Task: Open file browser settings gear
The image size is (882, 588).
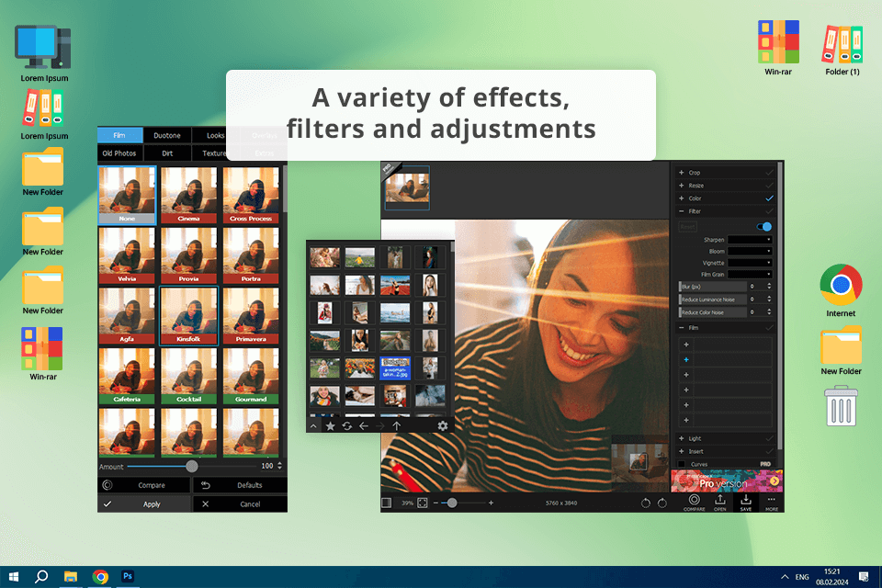Action: coord(443,426)
